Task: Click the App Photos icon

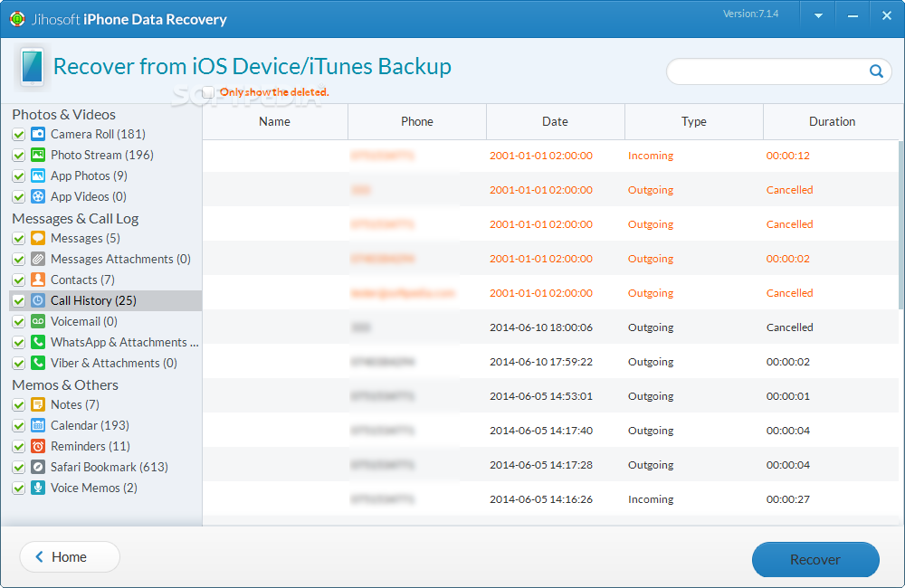Action: point(38,176)
